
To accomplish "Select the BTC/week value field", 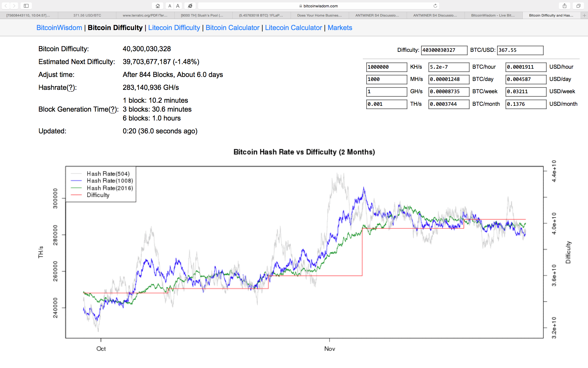I will click(449, 92).
